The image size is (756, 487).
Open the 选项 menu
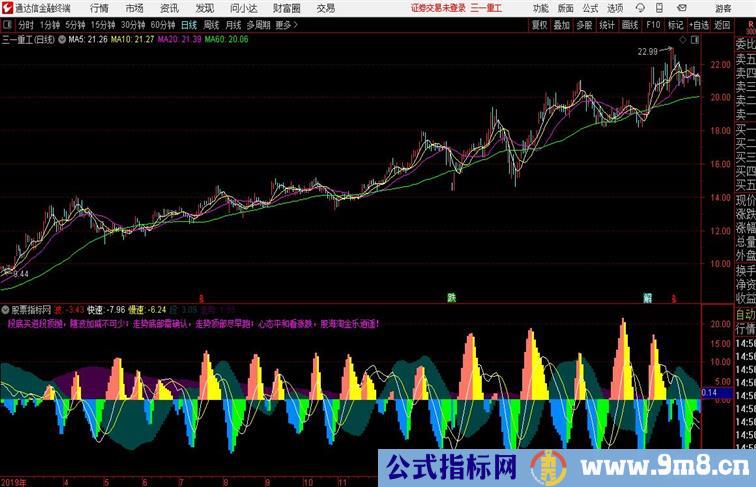pos(615,8)
